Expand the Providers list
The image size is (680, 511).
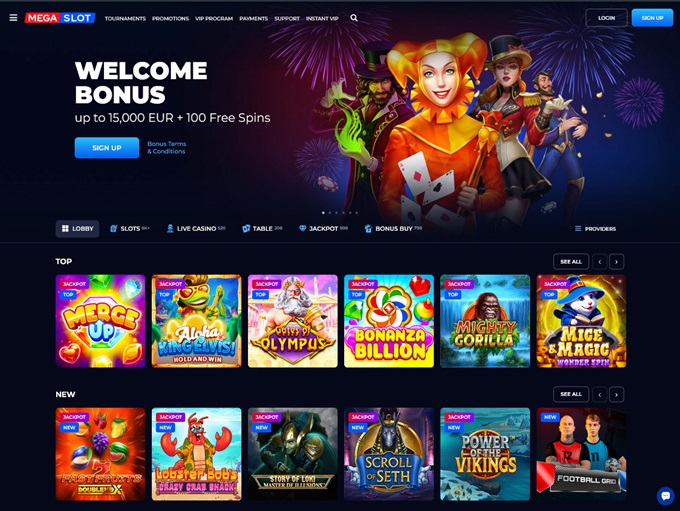595,229
